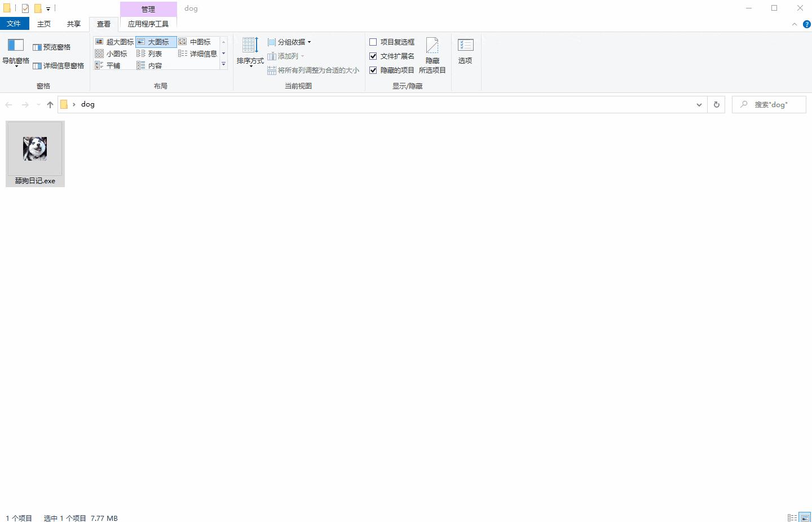The image size is (812, 522).
Task: Select 大图标 large icons layout
Action: click(156, 42)
